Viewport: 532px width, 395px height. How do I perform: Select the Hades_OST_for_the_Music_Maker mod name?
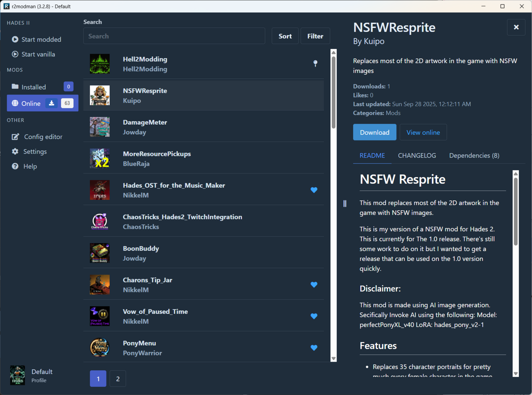[174, 185]
